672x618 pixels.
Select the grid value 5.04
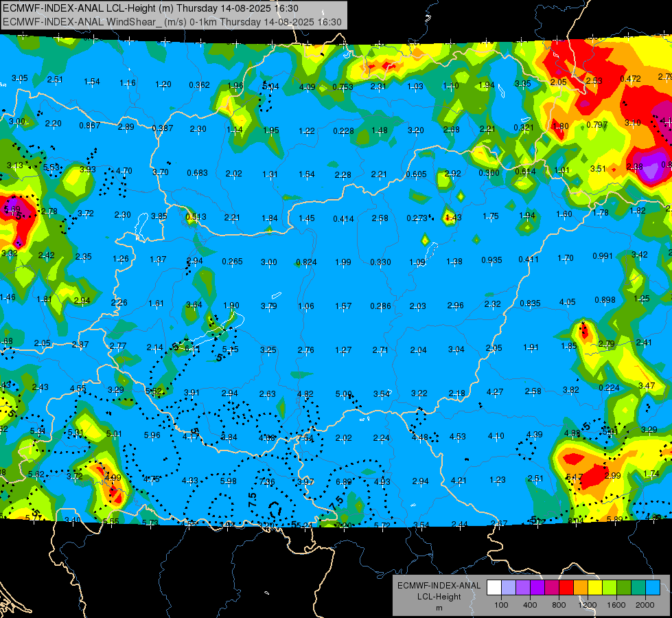(270, 87)
